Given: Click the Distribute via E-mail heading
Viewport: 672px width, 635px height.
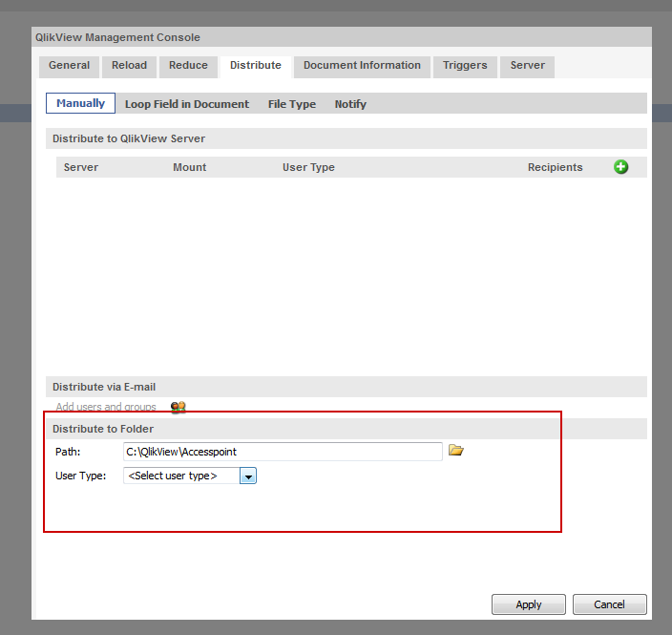Looking at the screenshot, I should (x=104, y=387).
